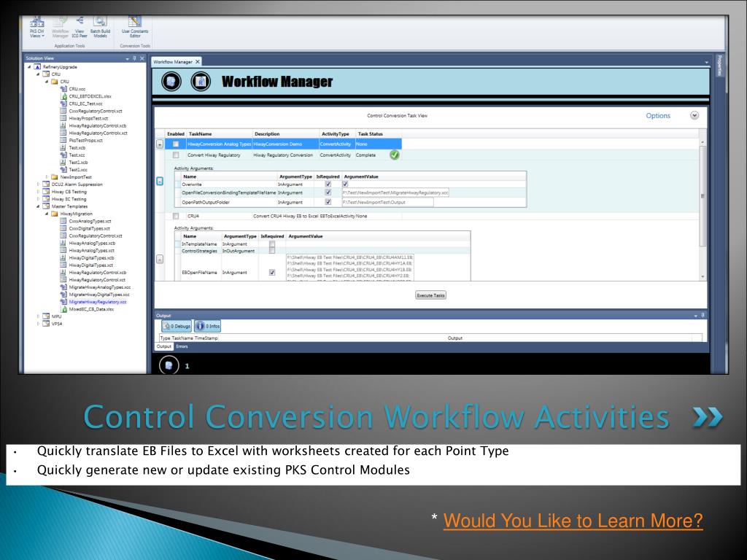Select the Hiway EC Testing project
The image size is (747, 560).
click(69, 199)
